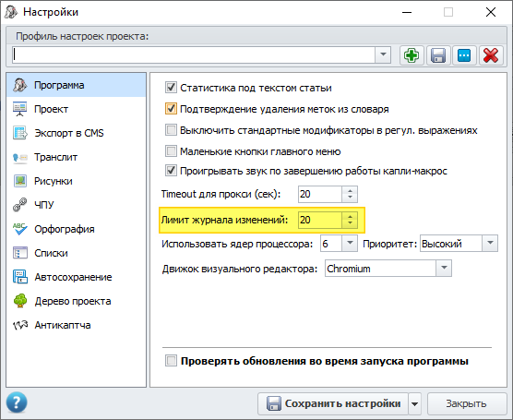Open the blue question mark help icon
Viewport: 513px width, 420px height.
point(17,402)
